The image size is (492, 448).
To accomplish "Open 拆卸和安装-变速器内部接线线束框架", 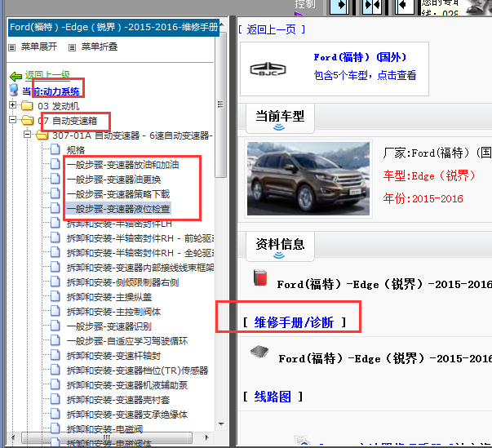I will (140, 268).
